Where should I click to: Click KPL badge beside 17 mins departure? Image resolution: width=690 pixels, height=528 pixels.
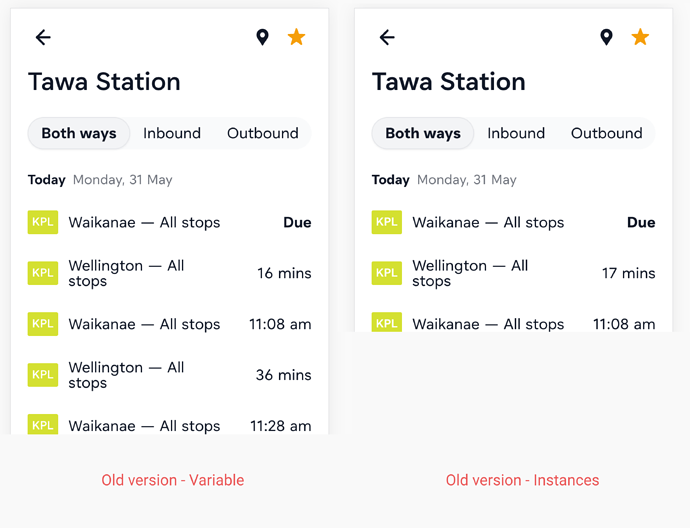[387, 273]
